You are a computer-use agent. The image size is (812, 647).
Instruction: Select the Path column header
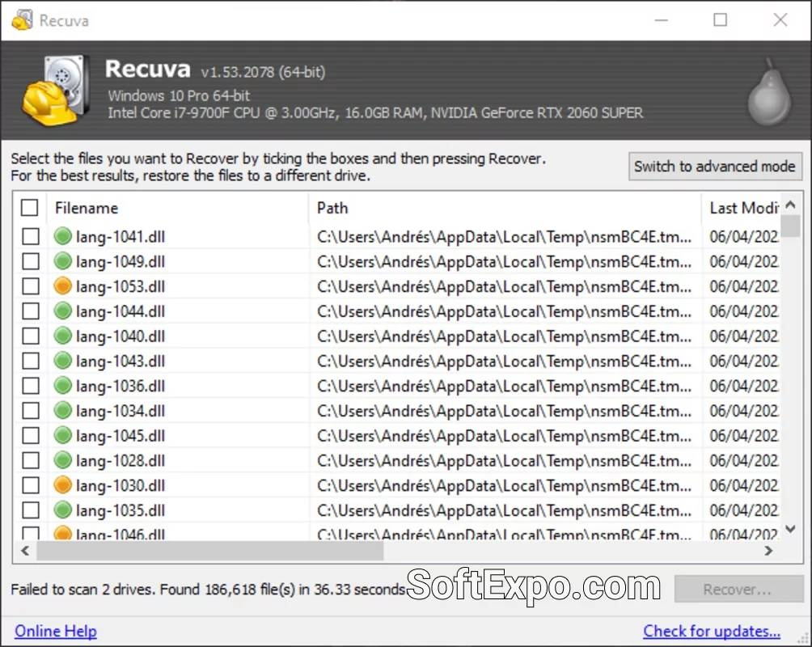click(x=332, y=208)
